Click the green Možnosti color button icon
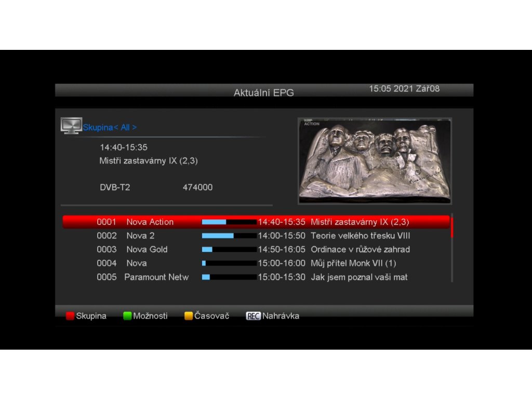532x399 pixels. click(x=127, y=316)
